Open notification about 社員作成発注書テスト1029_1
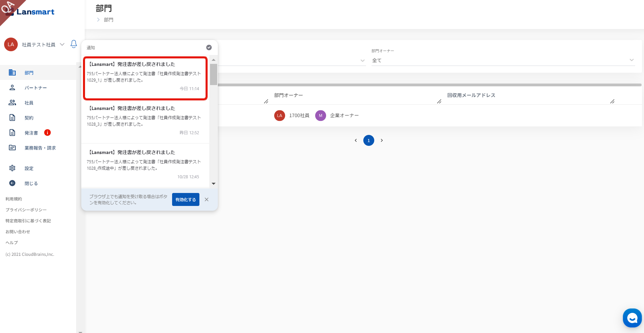644x333 pixels. click(145, 78)
